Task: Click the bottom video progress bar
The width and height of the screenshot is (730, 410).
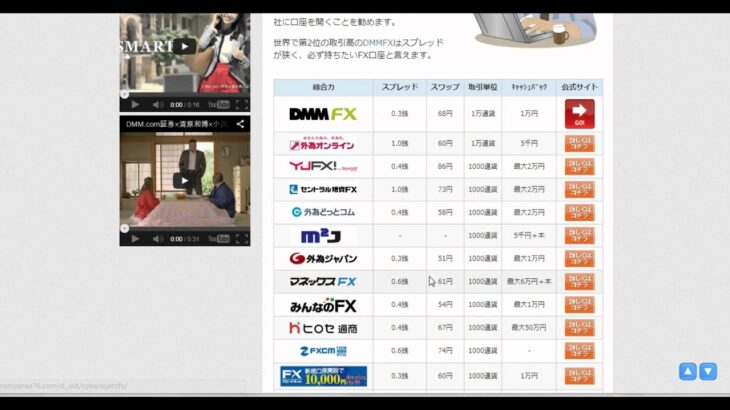Action: pyautogui.click(x=185, y=229)
